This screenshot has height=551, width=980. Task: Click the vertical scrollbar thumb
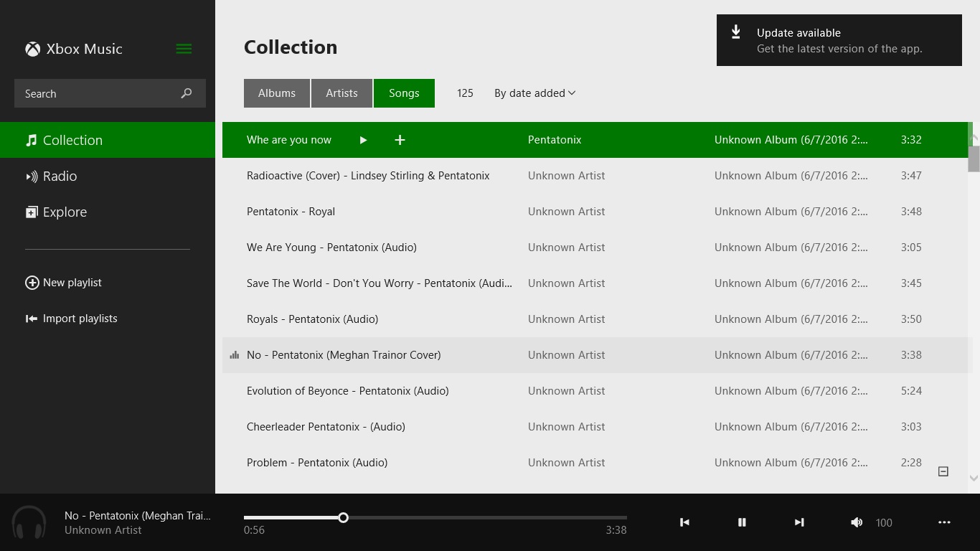coord(974,159)
